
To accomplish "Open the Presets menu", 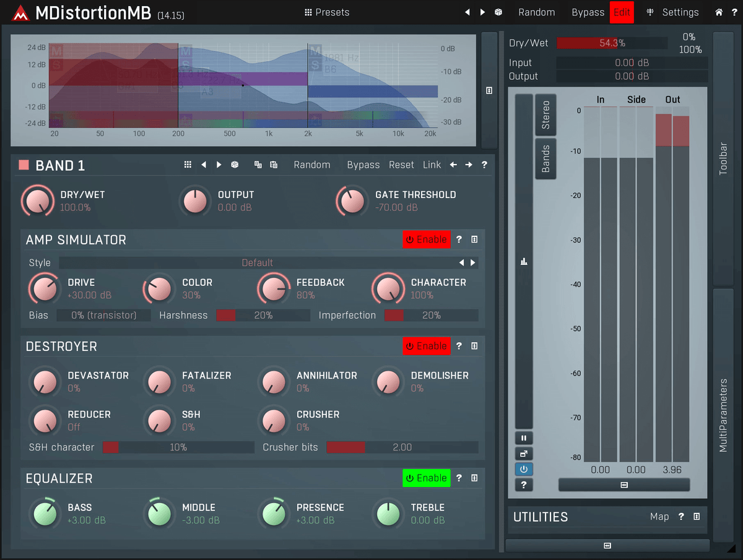I will 327,12.
